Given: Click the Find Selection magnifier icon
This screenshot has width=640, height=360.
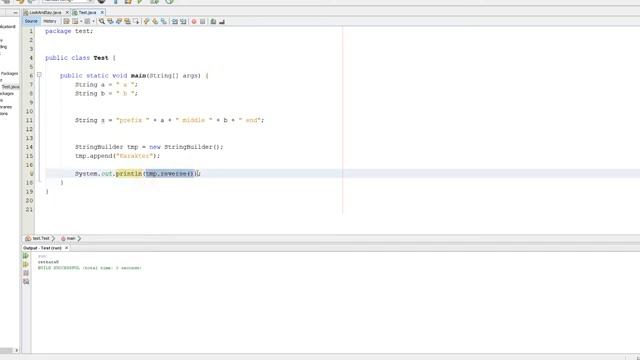Looking at the screenshot, I should 102,21.
